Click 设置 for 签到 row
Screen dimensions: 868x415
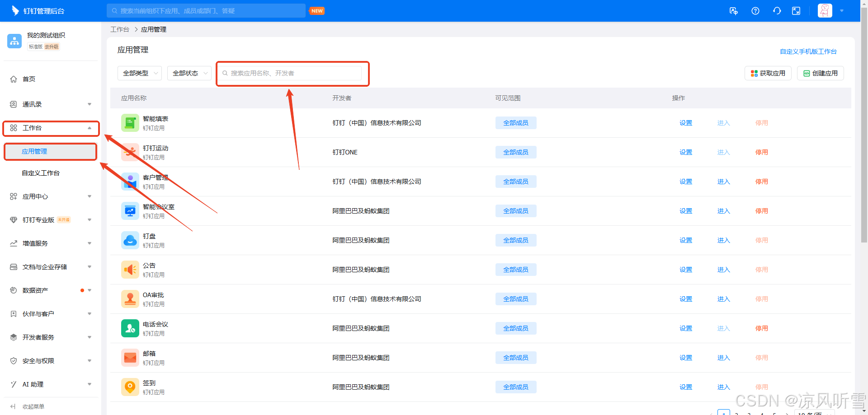point(686,387)
